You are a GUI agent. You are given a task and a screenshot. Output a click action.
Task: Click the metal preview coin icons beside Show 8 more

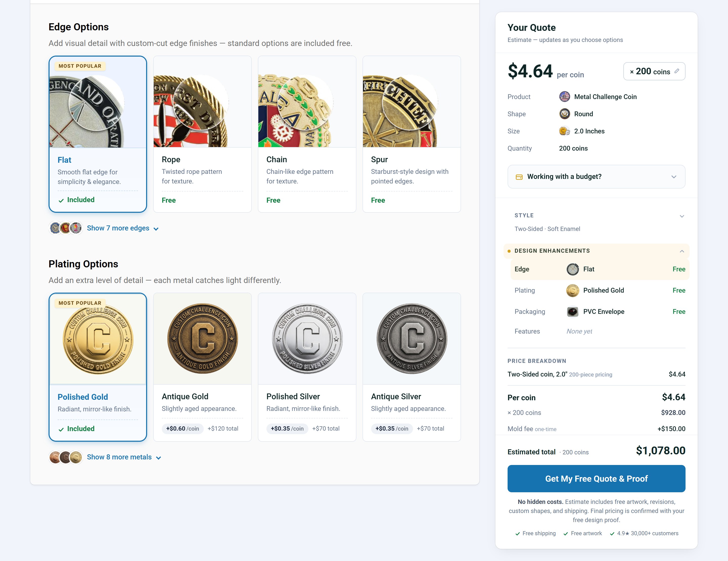[x=66, y=457]
